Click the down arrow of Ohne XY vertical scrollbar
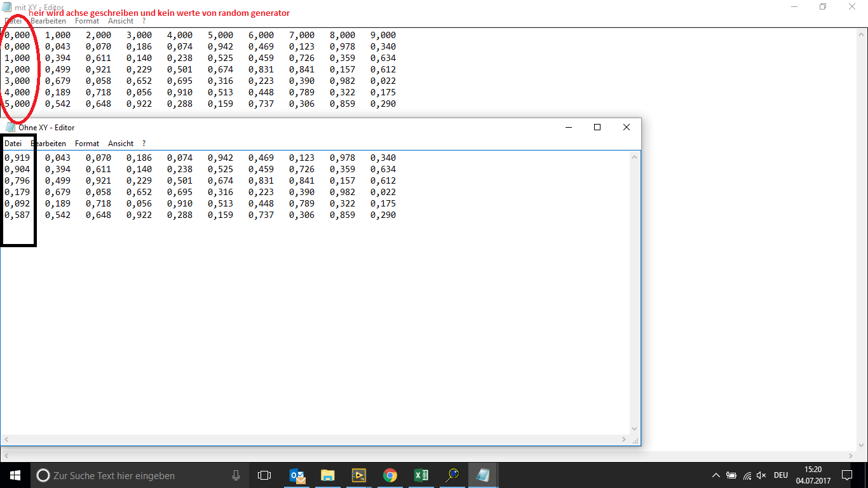This screenshot has width=868, height=488. (634, 429)
